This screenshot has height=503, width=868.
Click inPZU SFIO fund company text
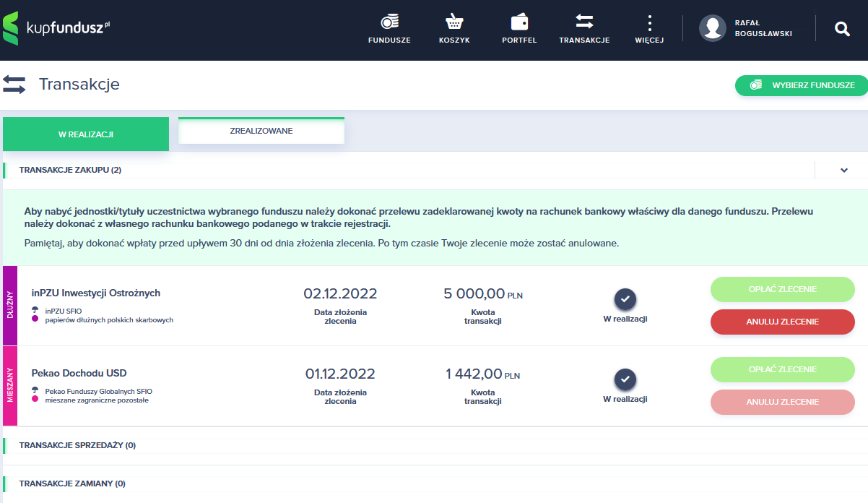click(x=64, y=311)
